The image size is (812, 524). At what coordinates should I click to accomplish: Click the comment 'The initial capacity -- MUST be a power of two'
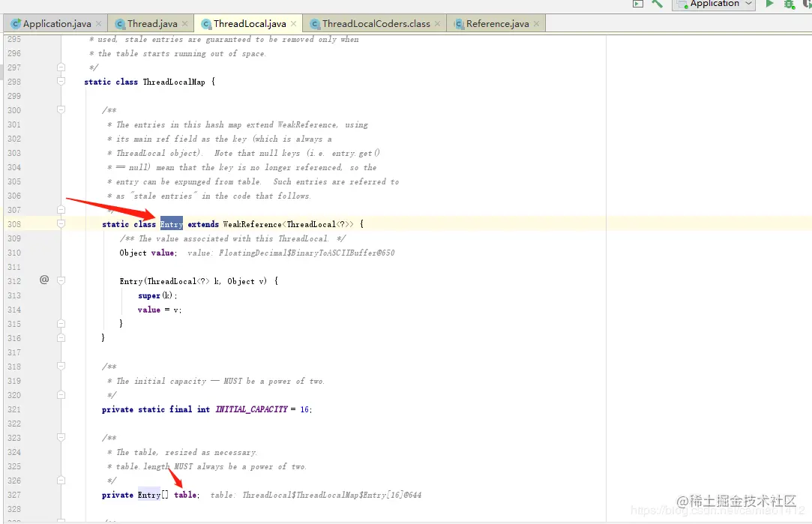pyautogui.click(x=220, y=381)
